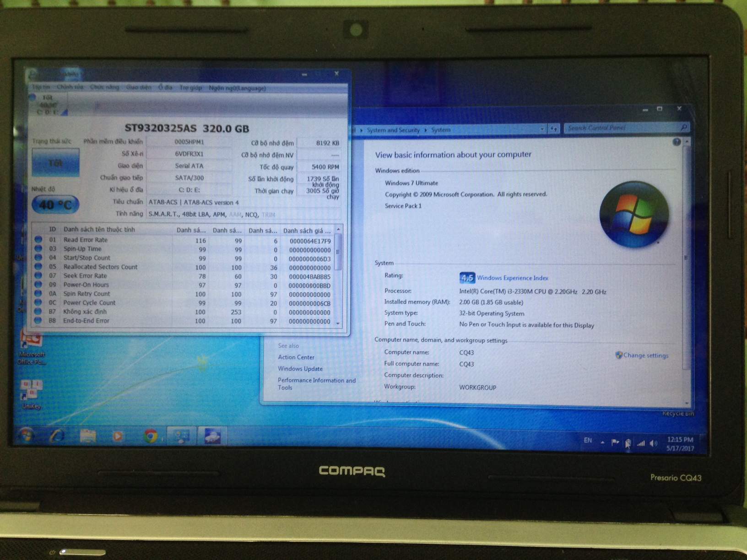747x560 pixels.
Task: Click the power/battery tray icon
Action: tap(628, 443)
